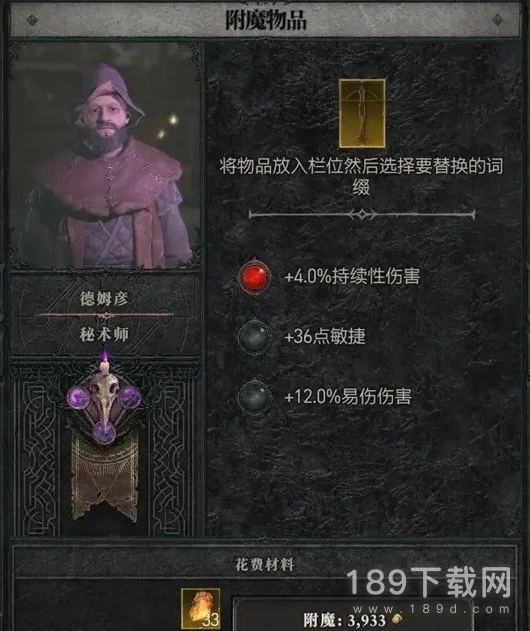Click the 花费材料 section header
530x631 pixels.
point(264,565)
